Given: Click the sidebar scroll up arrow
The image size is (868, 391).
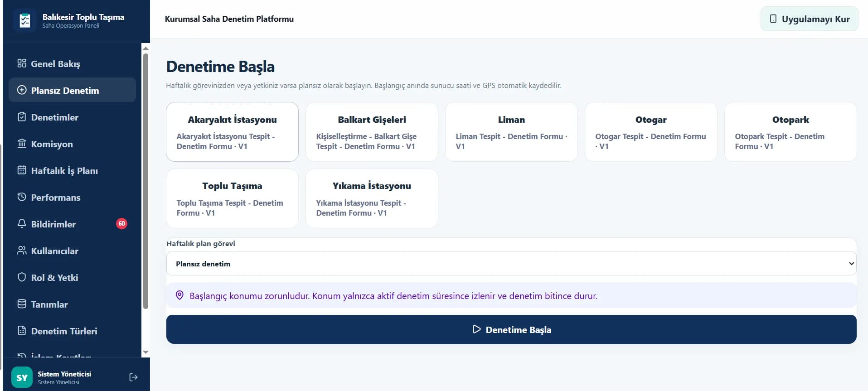Looking at the screenshot, I should 145,48.
